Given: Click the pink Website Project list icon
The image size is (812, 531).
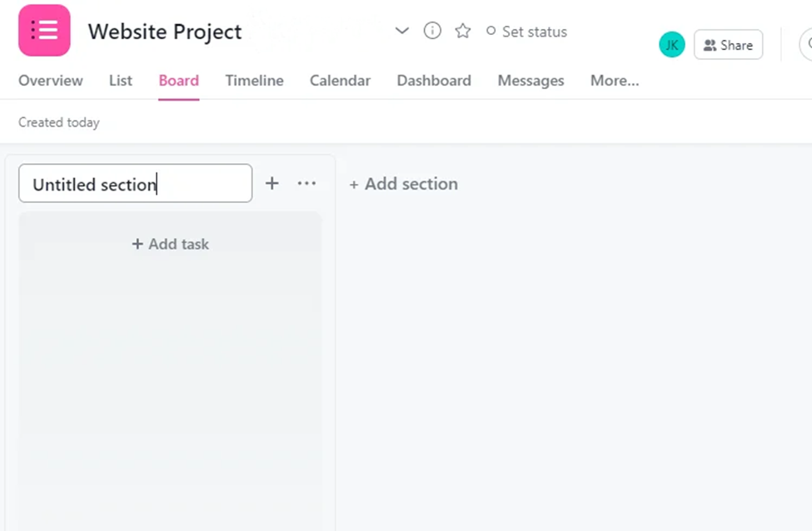Looking at the screenshot, I should point(44,31).
